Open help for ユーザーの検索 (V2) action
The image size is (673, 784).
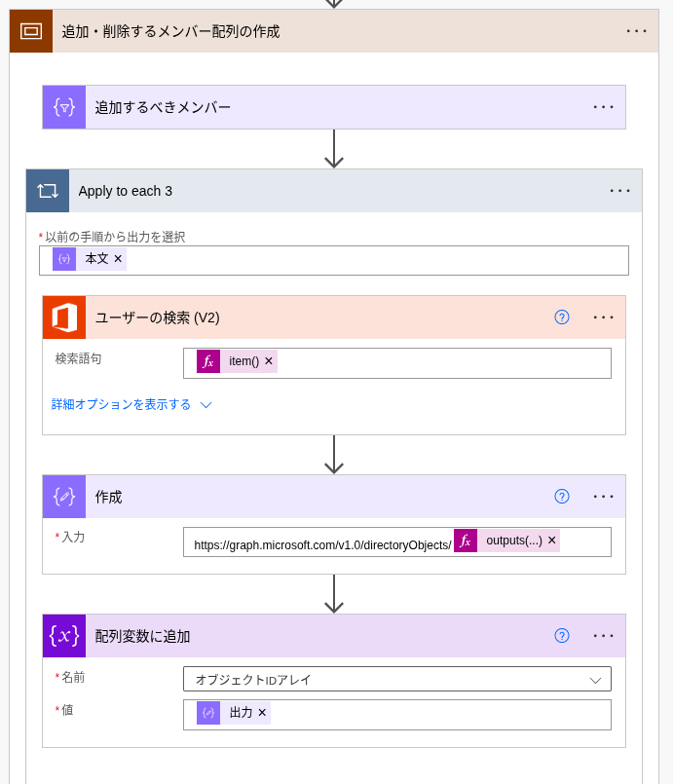562,317
